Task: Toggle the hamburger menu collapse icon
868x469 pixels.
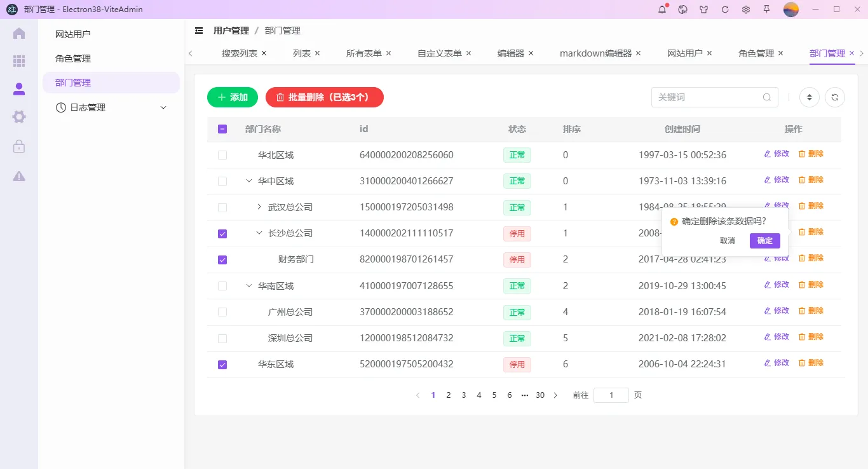Action: pos(199,31)
